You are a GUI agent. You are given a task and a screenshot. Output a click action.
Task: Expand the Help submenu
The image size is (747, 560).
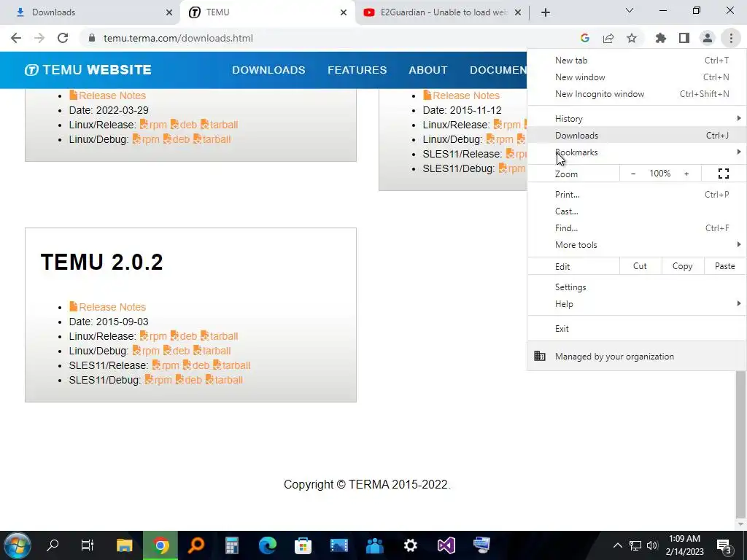(x=637, y=304)
